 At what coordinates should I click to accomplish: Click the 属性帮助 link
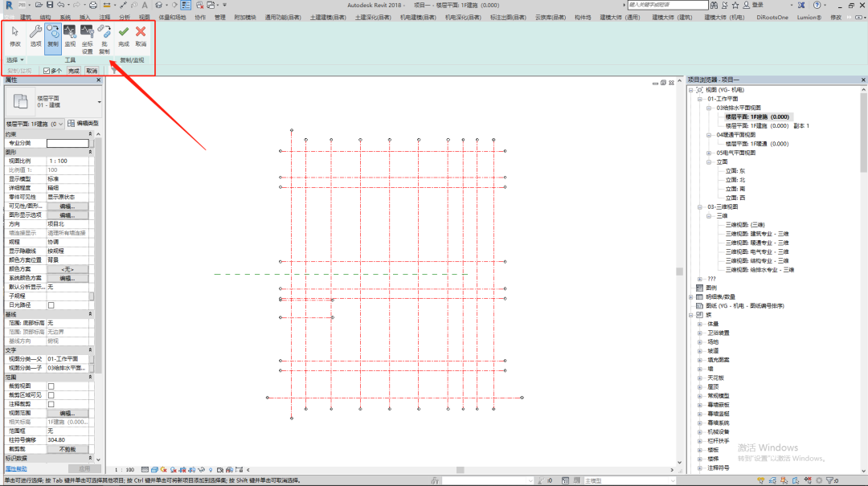point(16,469)
